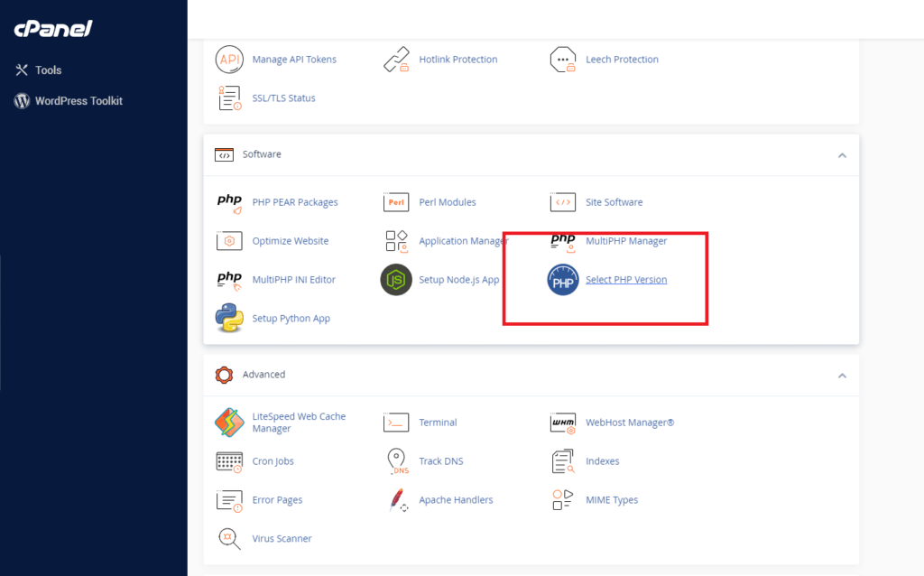Click the Setup Python App icon

click(229, 319)
